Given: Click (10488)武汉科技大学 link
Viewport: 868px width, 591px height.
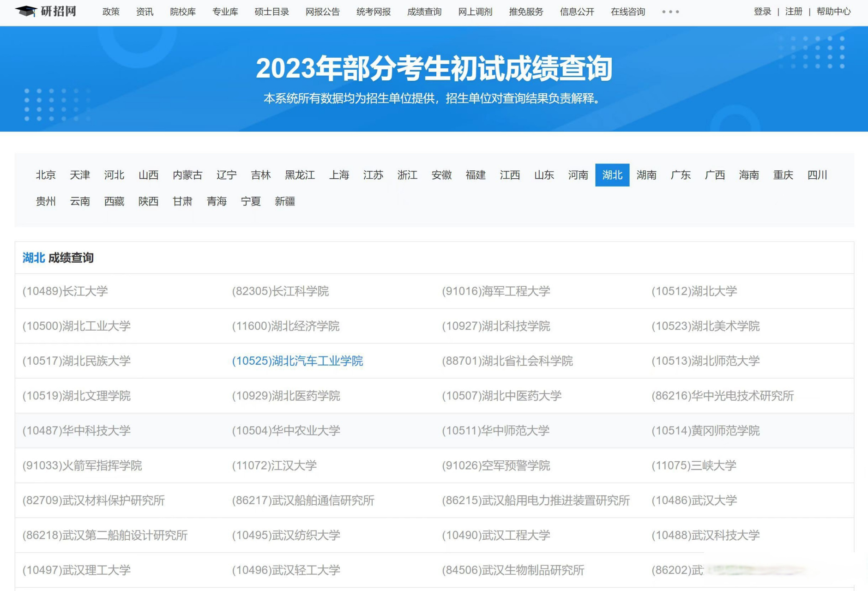Looking at the screenshot, I should [705, 535].
